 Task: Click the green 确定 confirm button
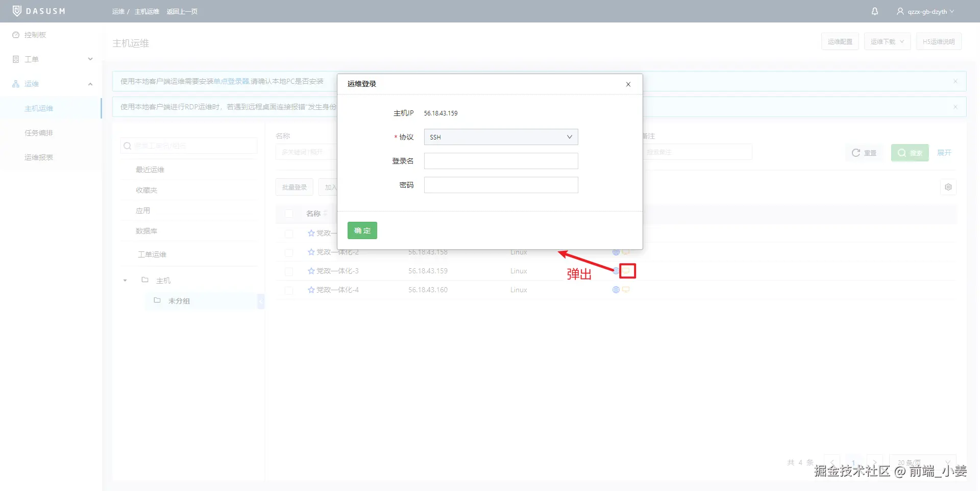pos(362,230)
